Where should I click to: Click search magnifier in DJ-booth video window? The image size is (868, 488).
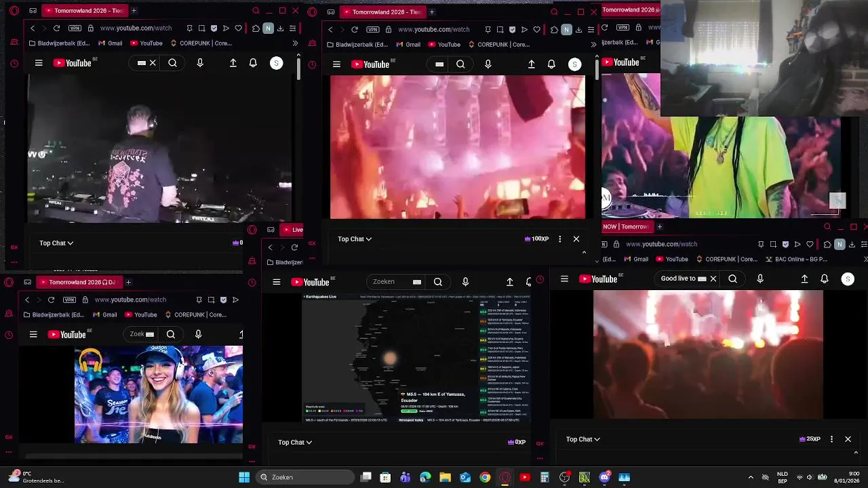click(173, 63)
